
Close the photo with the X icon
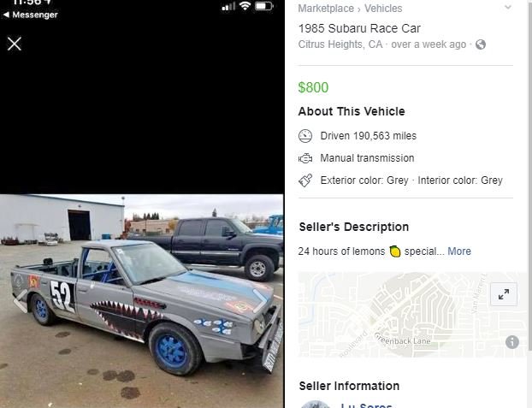[x=15, y=44]
